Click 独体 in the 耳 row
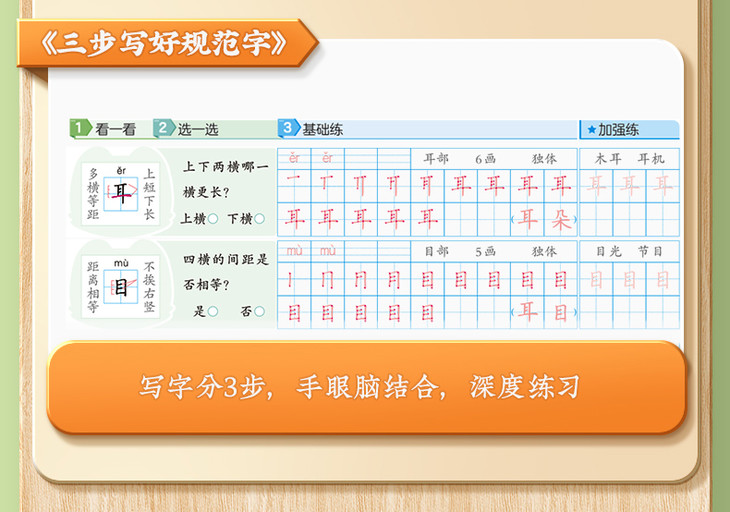The width and height of the screenshot is (730, 512). [x=544, y=159]
